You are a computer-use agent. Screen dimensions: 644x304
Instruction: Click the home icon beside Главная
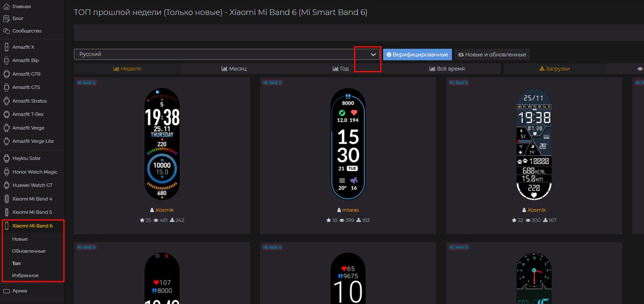tap(6, 6)
